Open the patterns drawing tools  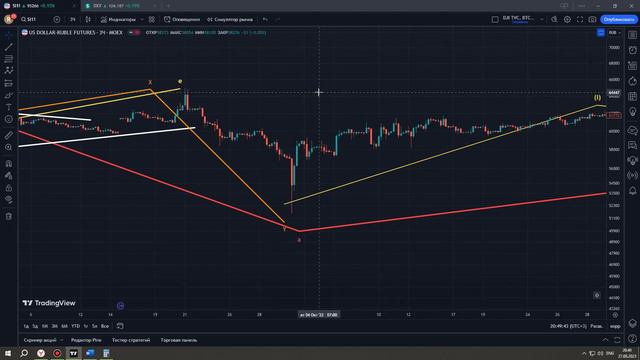(x=9, y=71)
